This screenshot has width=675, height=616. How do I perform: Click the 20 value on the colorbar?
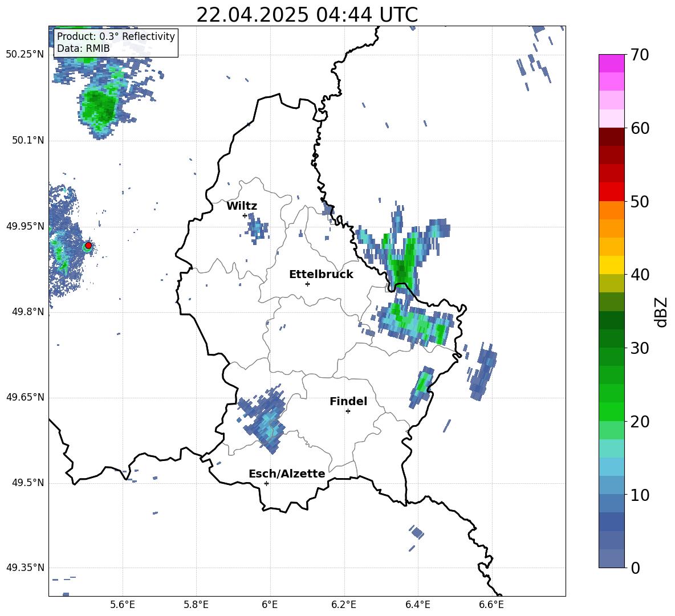640,422
